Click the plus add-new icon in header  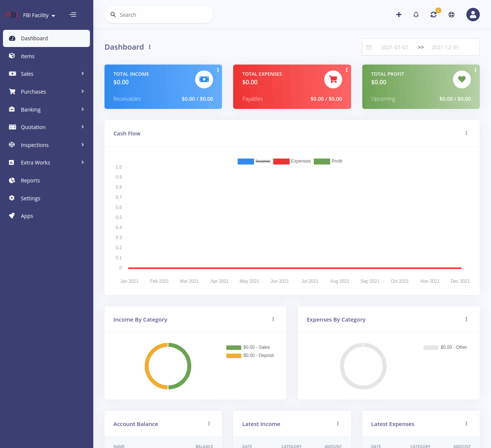399,15
